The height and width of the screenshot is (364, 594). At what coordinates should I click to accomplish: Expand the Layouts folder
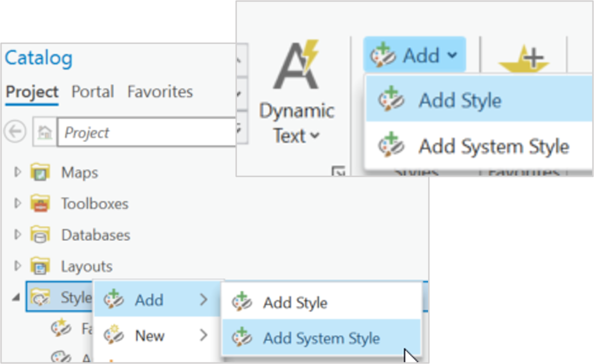(18, 266)
